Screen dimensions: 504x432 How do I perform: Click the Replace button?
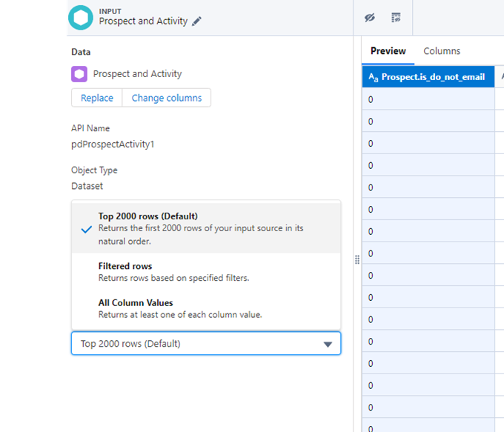coord(97,98)
